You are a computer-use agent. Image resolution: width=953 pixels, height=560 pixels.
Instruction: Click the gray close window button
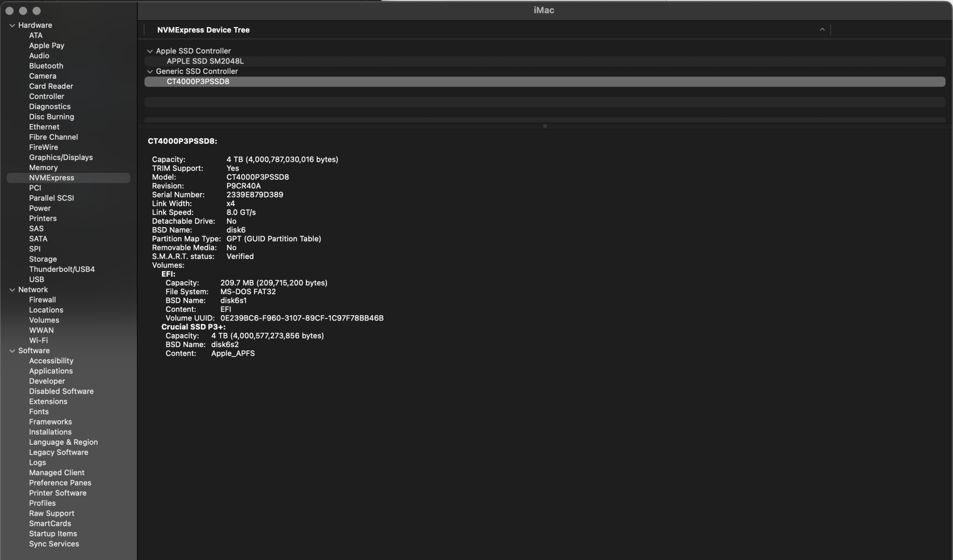[9, 10]
